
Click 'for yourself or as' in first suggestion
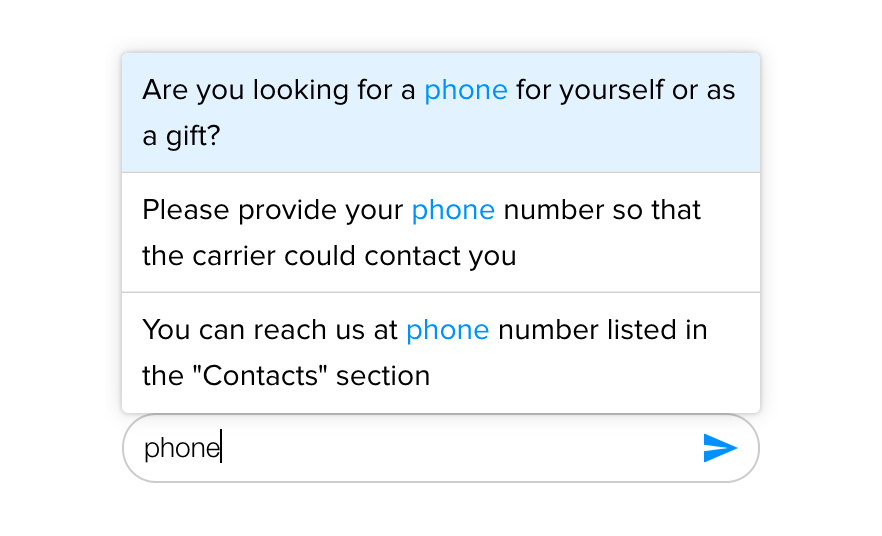(625, 90)
